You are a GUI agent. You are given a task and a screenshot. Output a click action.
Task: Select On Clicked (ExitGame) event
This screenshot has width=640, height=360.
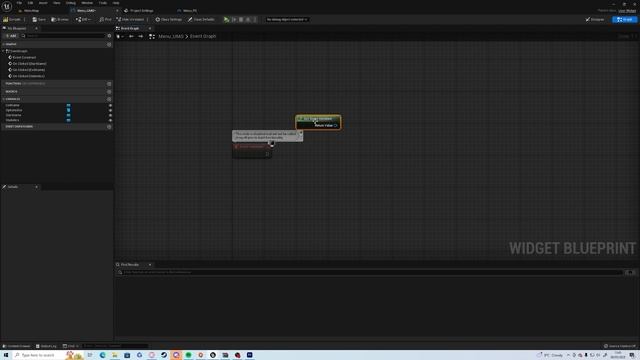(x=29, y=70)
